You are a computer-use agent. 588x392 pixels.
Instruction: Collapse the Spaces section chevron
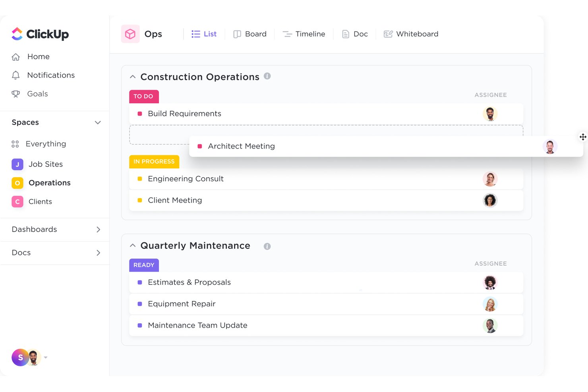[x=98, y=122]
